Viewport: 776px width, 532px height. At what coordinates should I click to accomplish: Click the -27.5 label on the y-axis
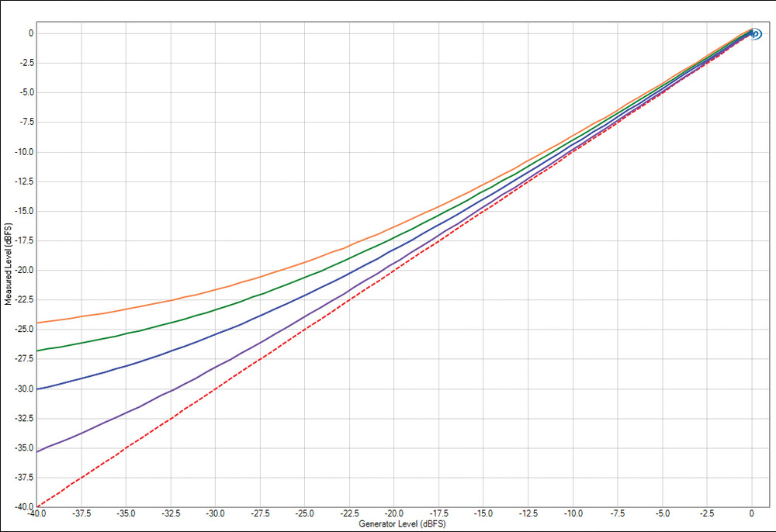click(x=26, y=359)
